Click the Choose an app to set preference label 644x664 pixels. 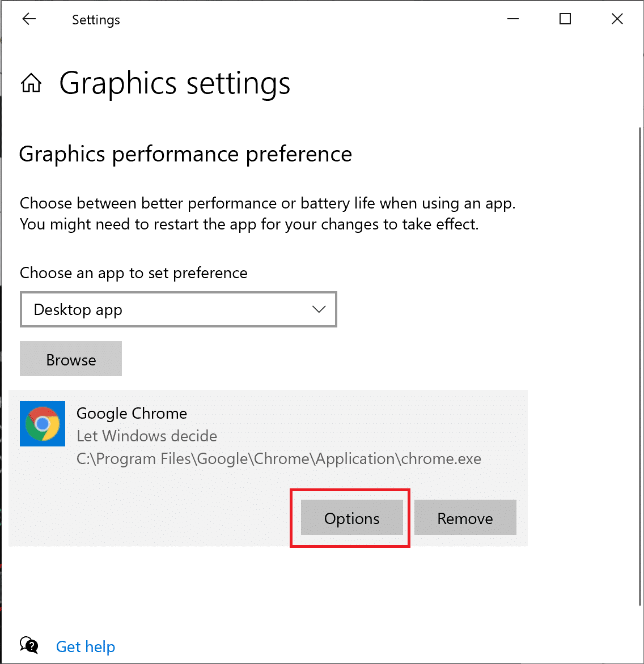click(x=133, y=273)
